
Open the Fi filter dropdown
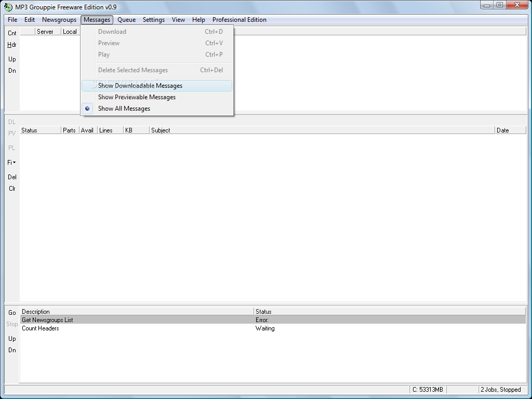pyautogui.click(x=12, y=163)
